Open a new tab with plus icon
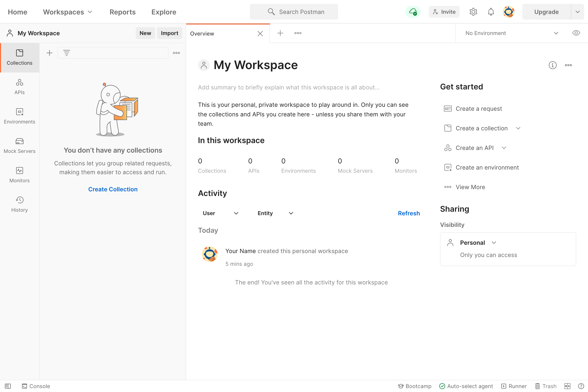The width and height of the screenshot is (588, 392). click(280, 33)
